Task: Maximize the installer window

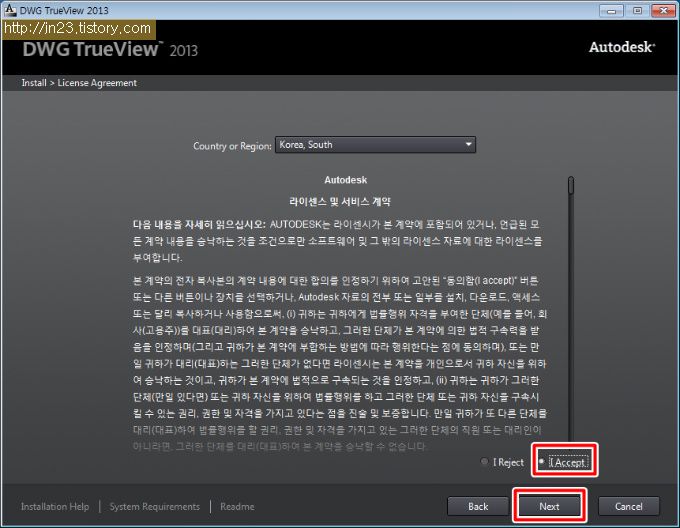Action: [637, 10]
